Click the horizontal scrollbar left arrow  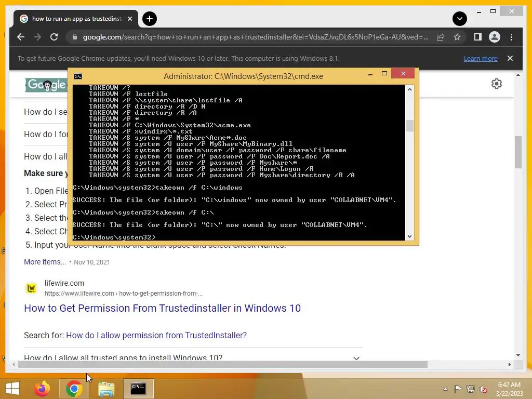click(x=14, y=364)
